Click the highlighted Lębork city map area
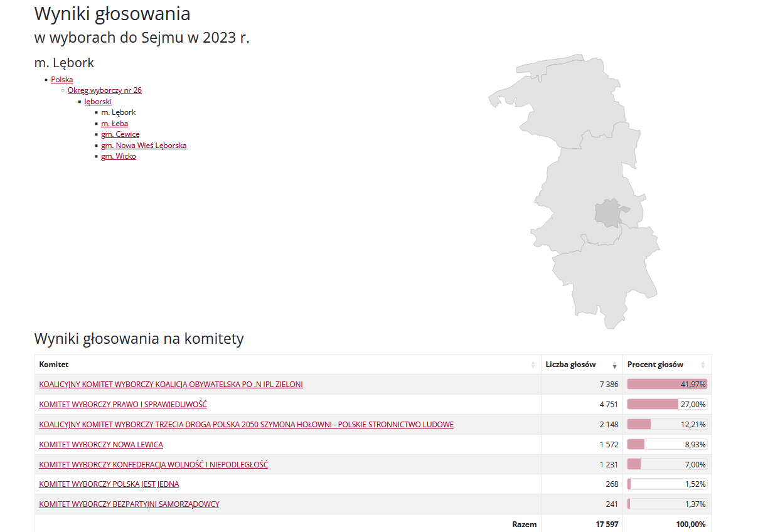The height and width of the screenshot is (532, 763). coord(607,213)
